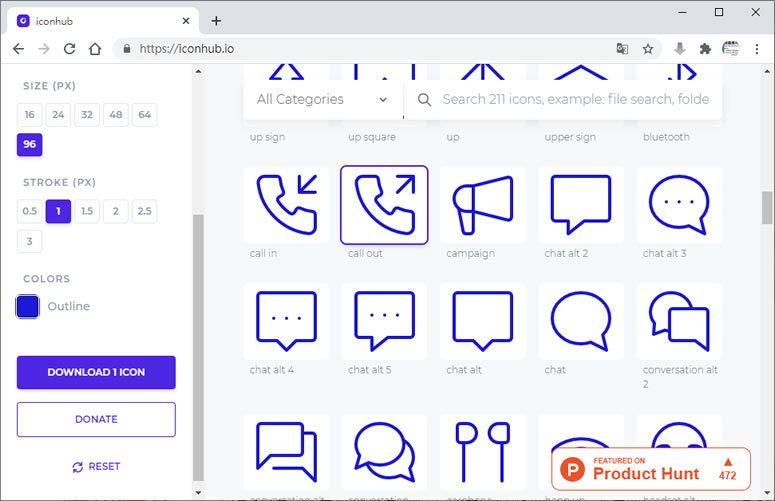Open the Featured on Product Hunt badge
The image size is (775, 501).
coord(651,469)
